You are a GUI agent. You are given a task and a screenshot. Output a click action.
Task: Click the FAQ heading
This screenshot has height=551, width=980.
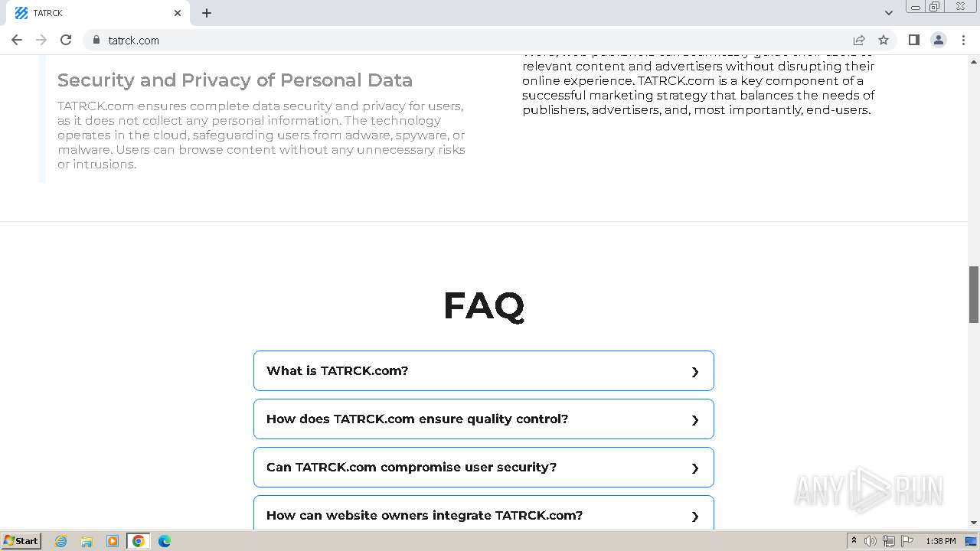484,305
